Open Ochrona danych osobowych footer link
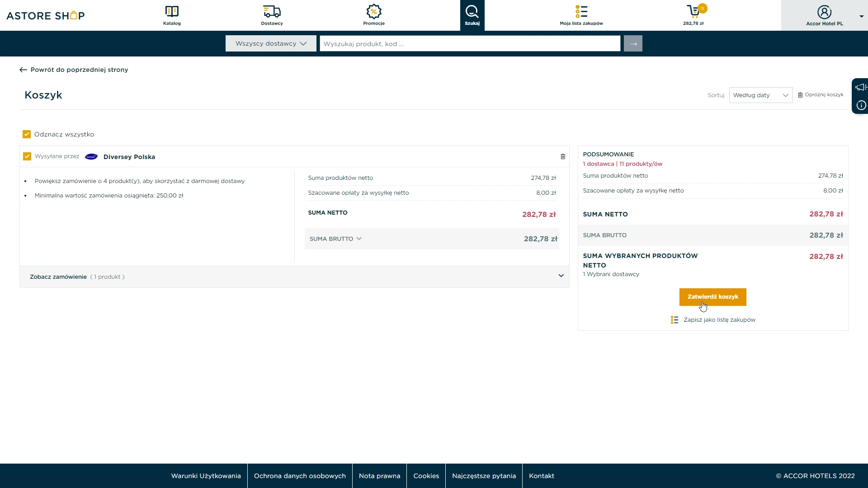Image resolution: width=868 pixels, height=488 pixels. 300,476
